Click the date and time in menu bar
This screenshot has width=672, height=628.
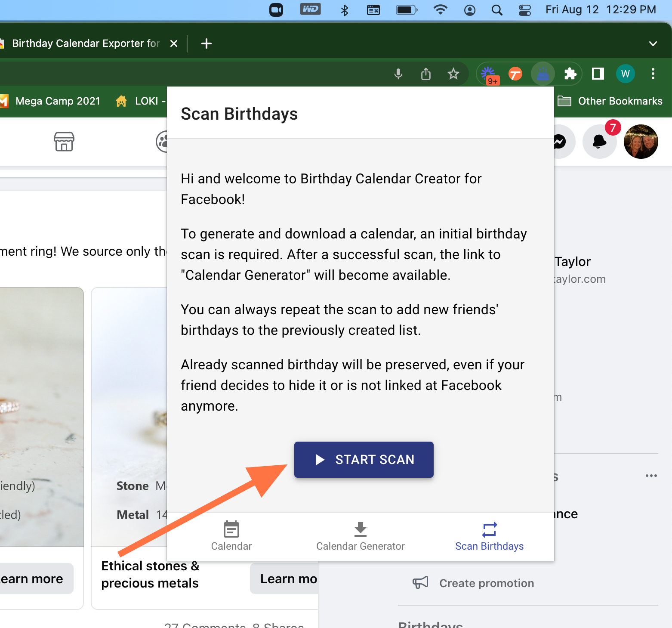point(601,9)
